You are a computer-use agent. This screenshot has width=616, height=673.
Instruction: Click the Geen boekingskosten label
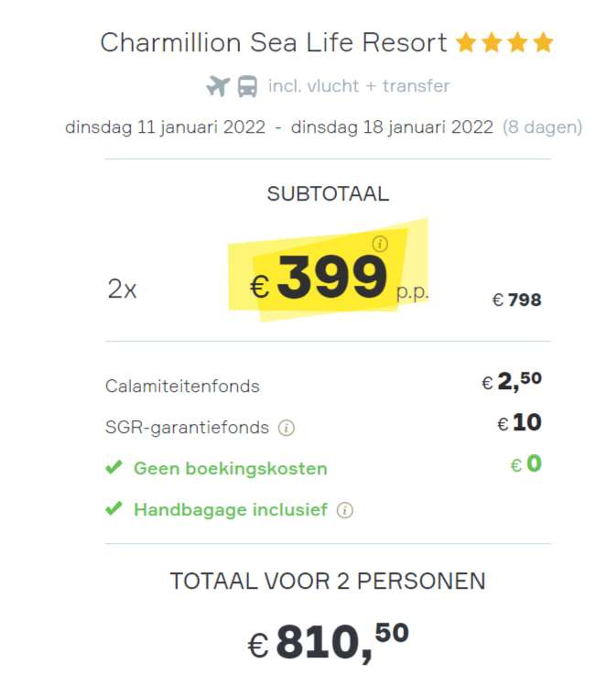tap(231, 468)
